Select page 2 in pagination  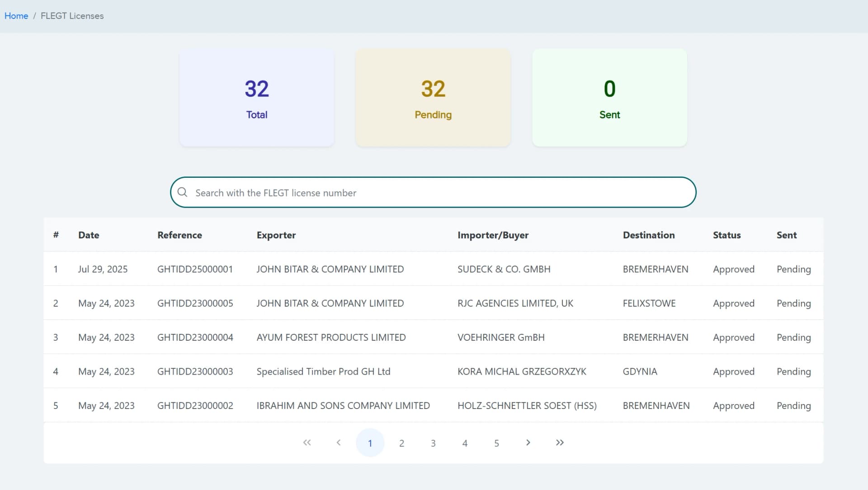point(401,443)
